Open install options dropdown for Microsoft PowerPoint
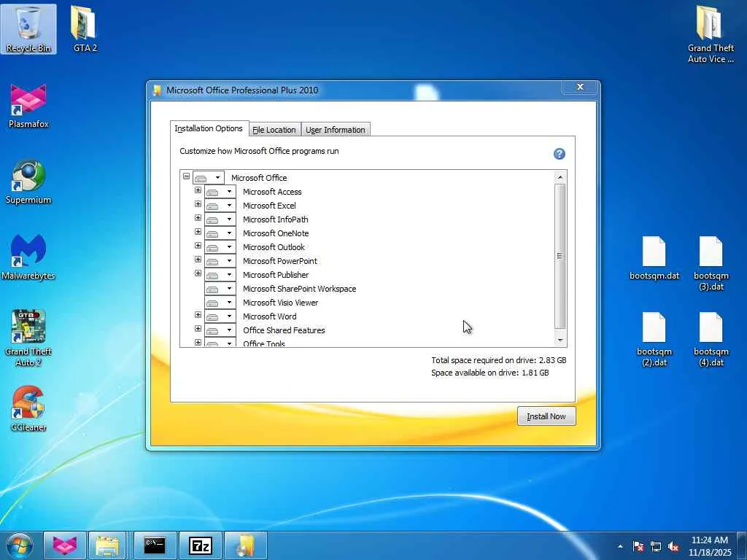Image resolution: width=747 pixels, height=560 pixels. (x=220, y=261)
